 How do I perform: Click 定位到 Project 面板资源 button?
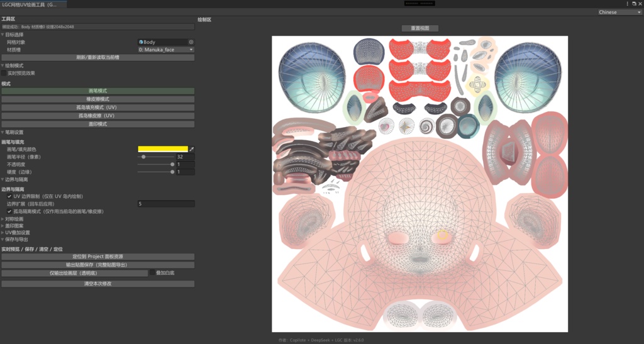pyautogui.click(x=97, y=257)
